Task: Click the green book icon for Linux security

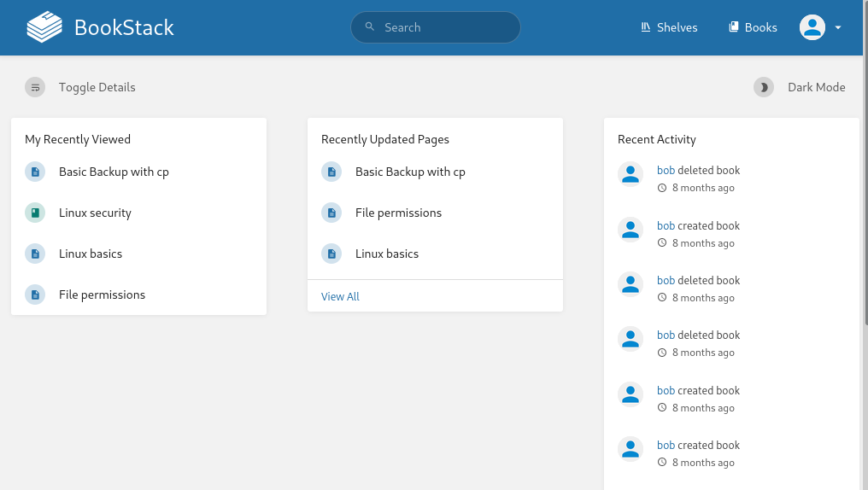Action: click(35, 213)
